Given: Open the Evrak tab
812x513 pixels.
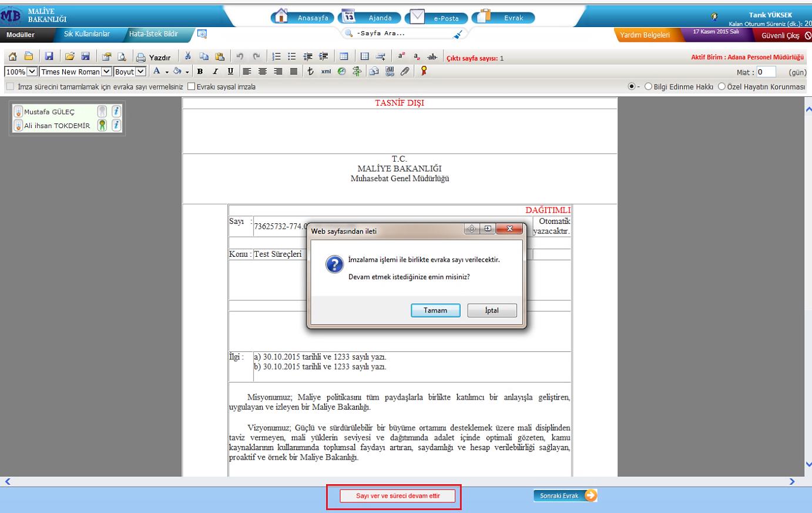Looking at the screenshot, I should 504,17.
